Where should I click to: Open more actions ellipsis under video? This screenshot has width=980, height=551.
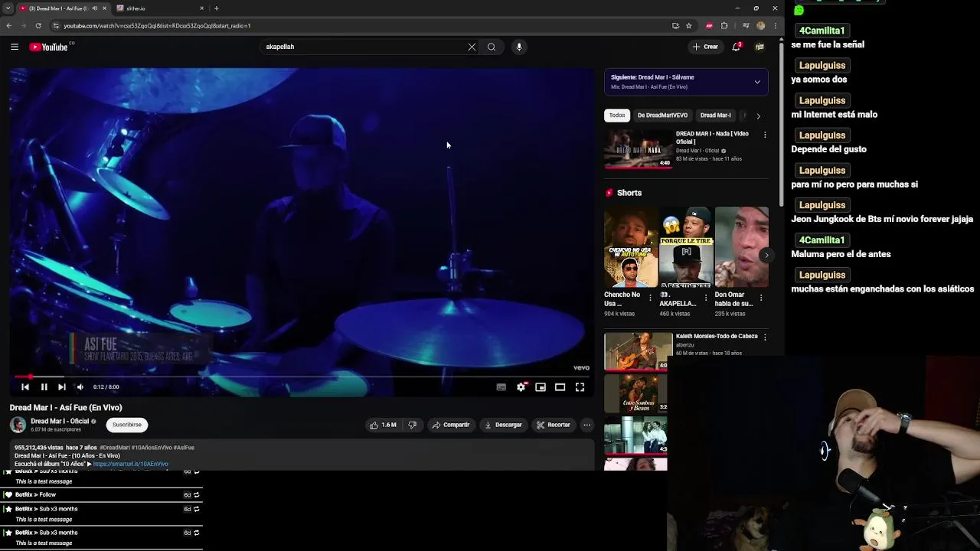587,425
